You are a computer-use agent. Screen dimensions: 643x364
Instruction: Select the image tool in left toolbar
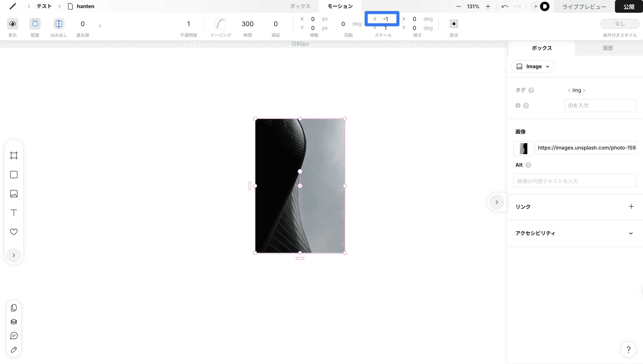point(14,194)
